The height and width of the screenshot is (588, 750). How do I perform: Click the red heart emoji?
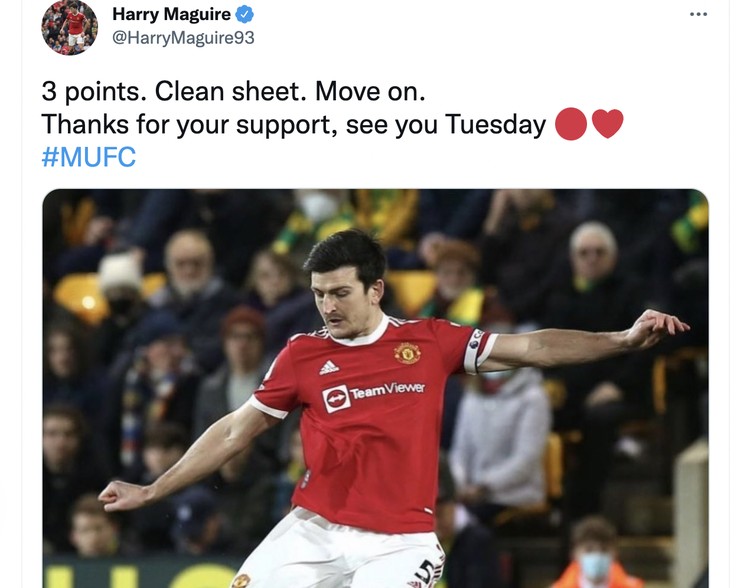607,123
